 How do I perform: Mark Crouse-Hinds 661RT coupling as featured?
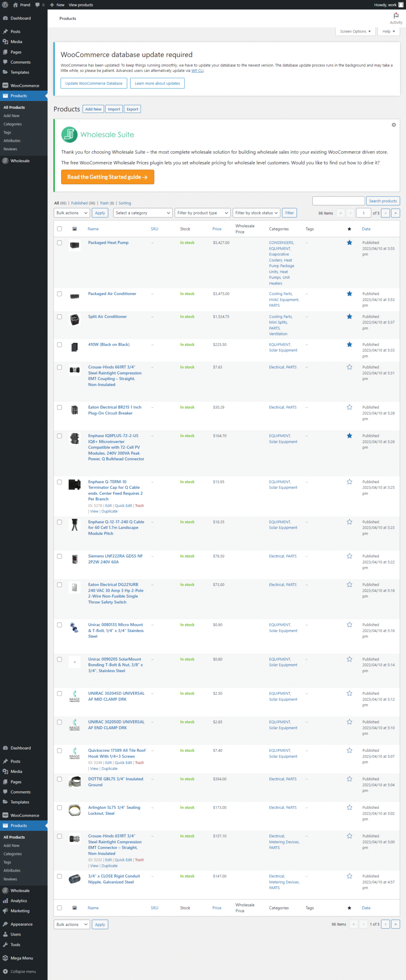(349, 367)
